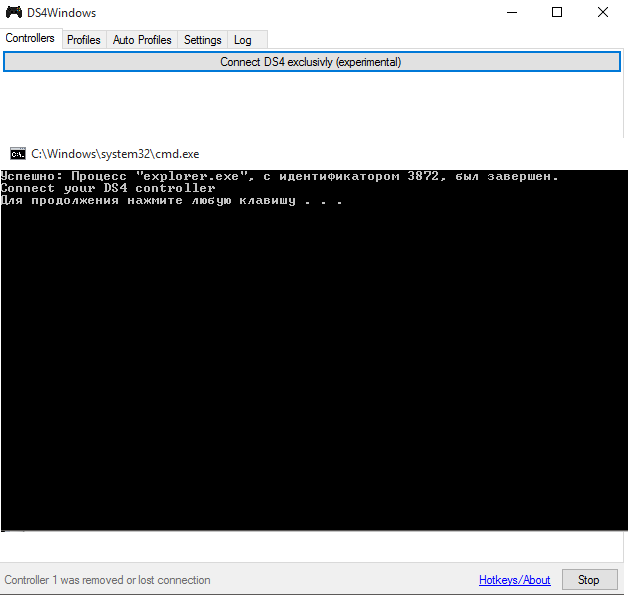
Task: Open the Hotkeys/About link
Action: coord(514,580)
